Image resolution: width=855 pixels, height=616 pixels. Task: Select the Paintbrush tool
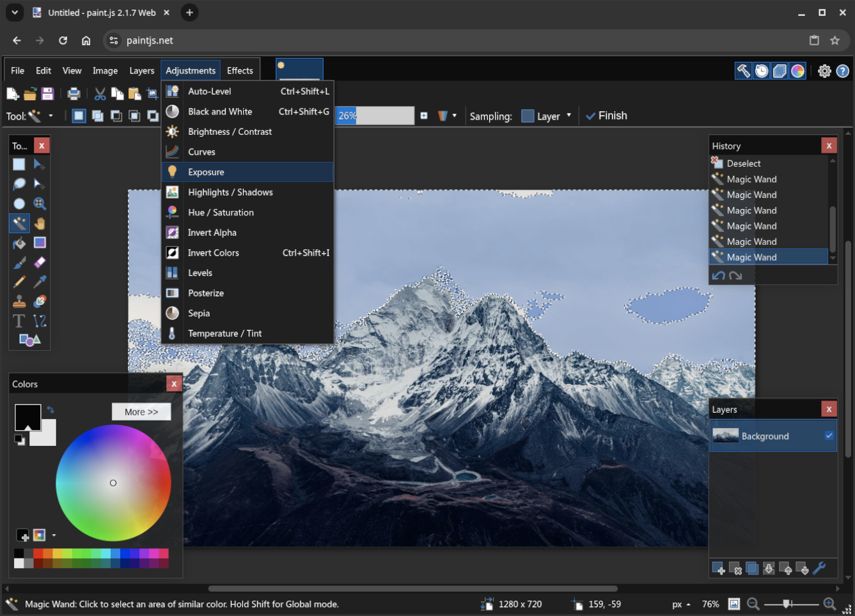pyautogui.click(x=19, y=263)
